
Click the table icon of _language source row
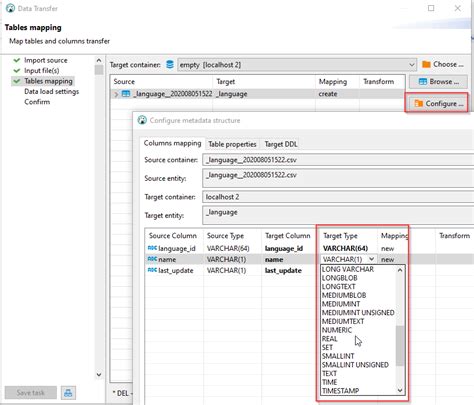[126, 94]
